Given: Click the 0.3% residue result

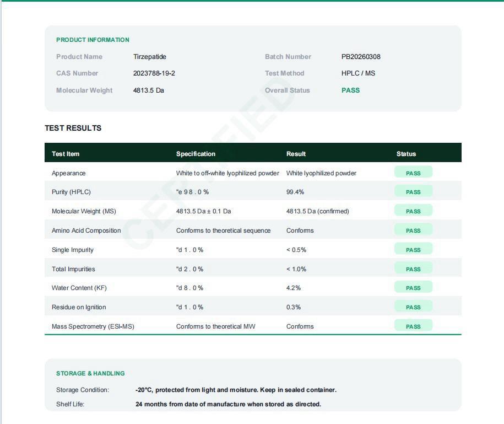Looking at the screenshot, I should (x=294, y=307).
